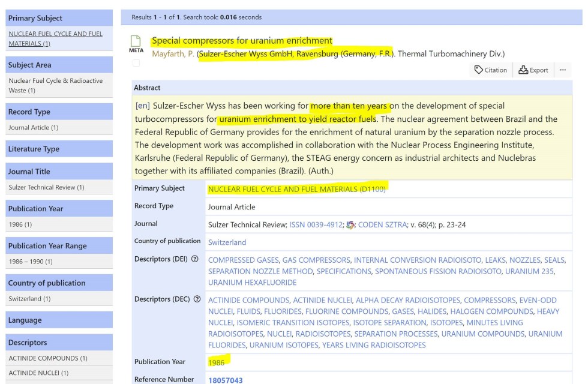Click descriptor SPECIFICATIONS

click(x=343, y=271)
